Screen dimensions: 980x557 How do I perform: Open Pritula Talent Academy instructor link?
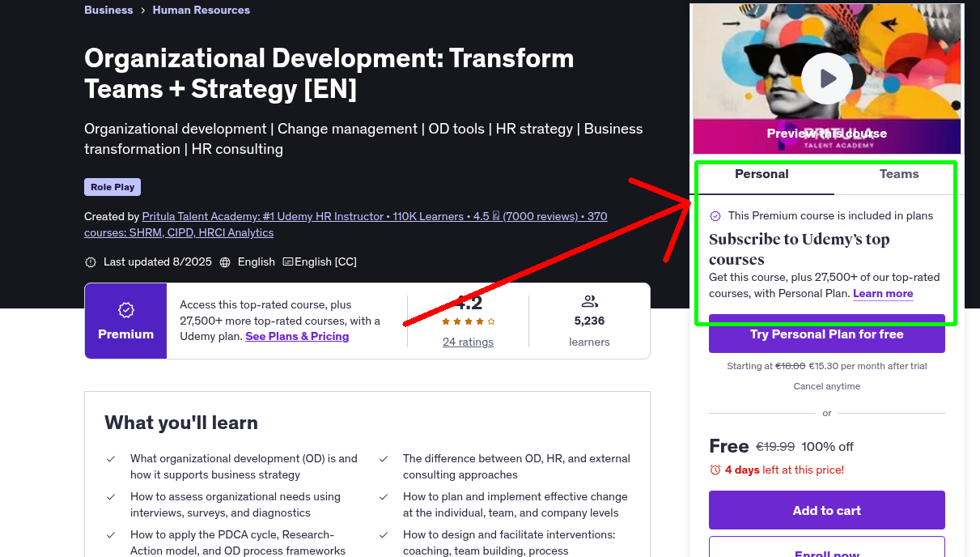coord(346,224)
